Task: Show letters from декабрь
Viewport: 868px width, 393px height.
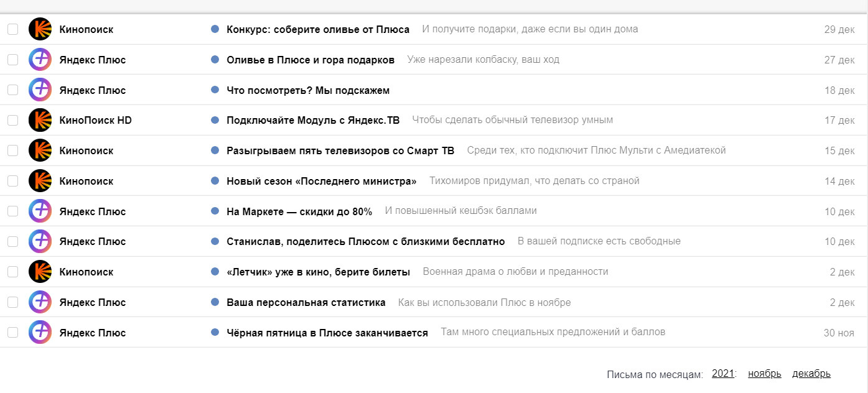Action: coord(811,374)
